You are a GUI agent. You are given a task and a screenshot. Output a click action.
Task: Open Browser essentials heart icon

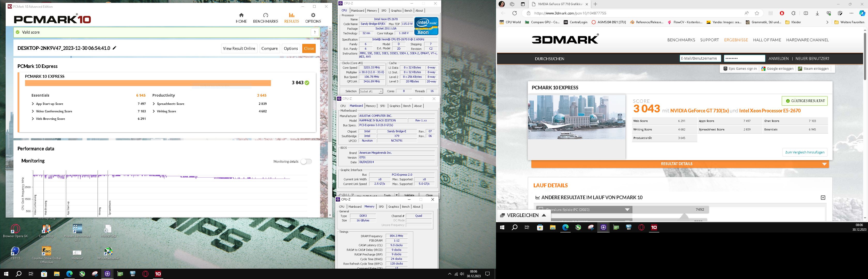829,13
